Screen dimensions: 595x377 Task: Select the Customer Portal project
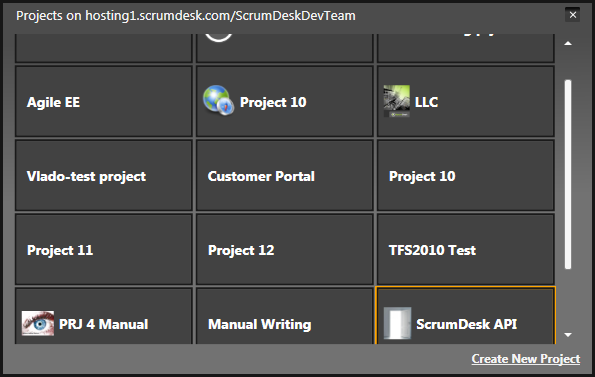pos(285,175)
